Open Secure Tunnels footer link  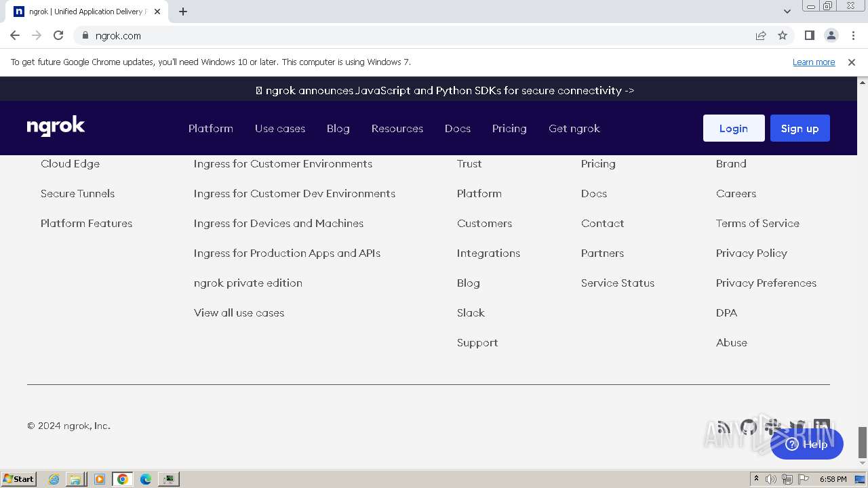(x=77, y=193)
